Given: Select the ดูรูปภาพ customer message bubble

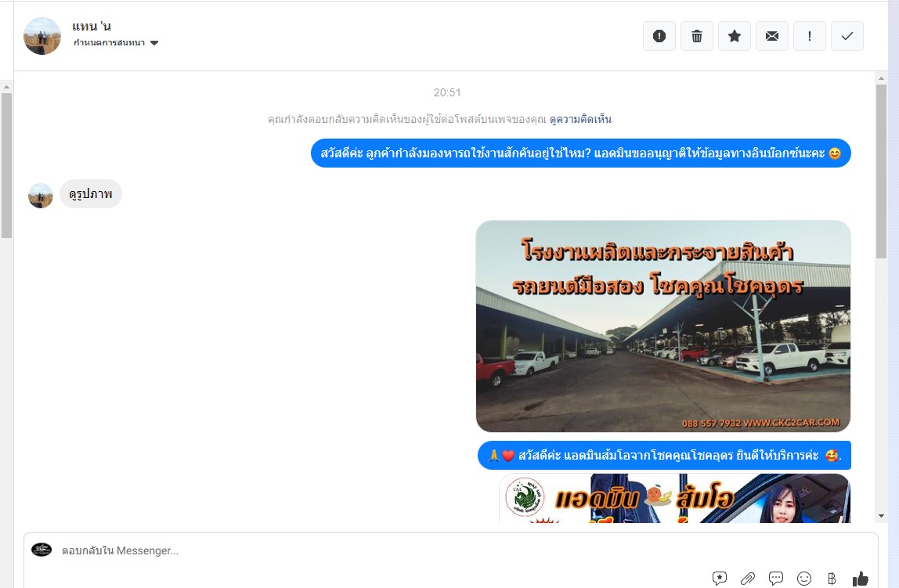Looking at the screenshot, I should tap(91, 193).
